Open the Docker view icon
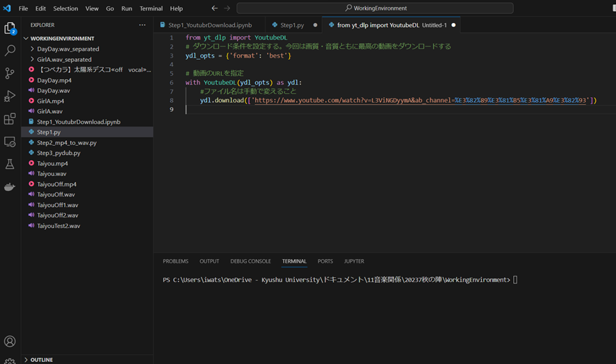Viewport: 616px width, 364px height. coord(10,187)
